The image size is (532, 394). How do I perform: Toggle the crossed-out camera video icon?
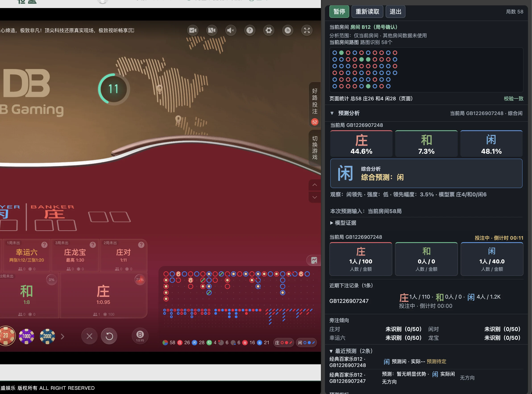click(212, 31)
